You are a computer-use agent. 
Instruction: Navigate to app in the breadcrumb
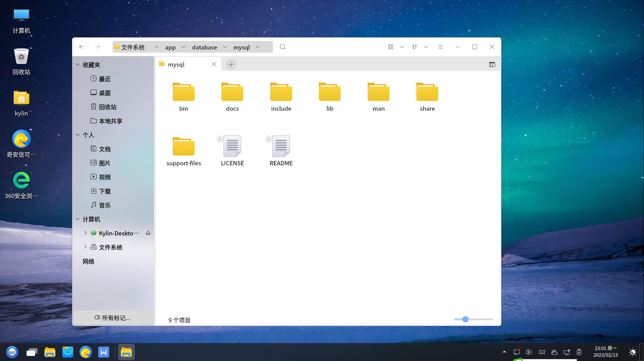170,47
